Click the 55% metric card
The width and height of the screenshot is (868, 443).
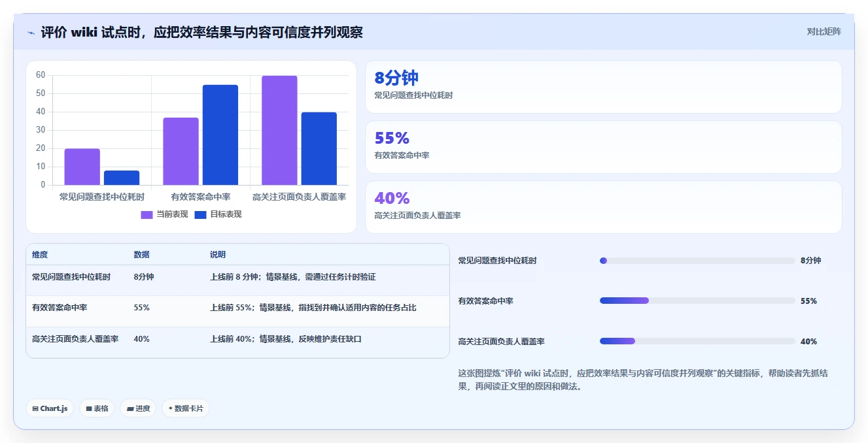click(x=603, y=147)
